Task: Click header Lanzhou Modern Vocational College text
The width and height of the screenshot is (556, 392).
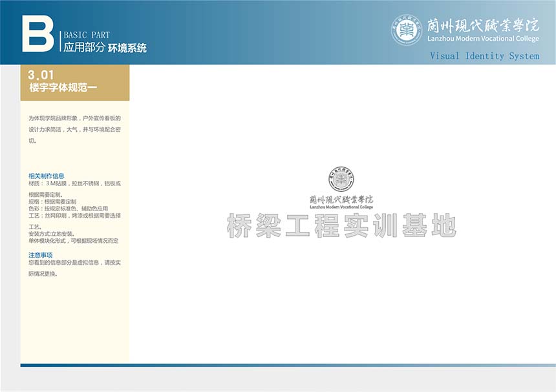Action: [483, 39]
